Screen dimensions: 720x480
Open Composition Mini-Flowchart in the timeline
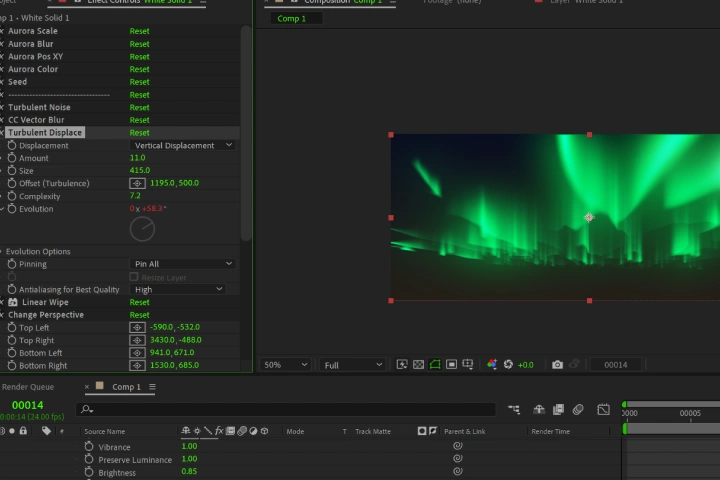pos(514,409)
